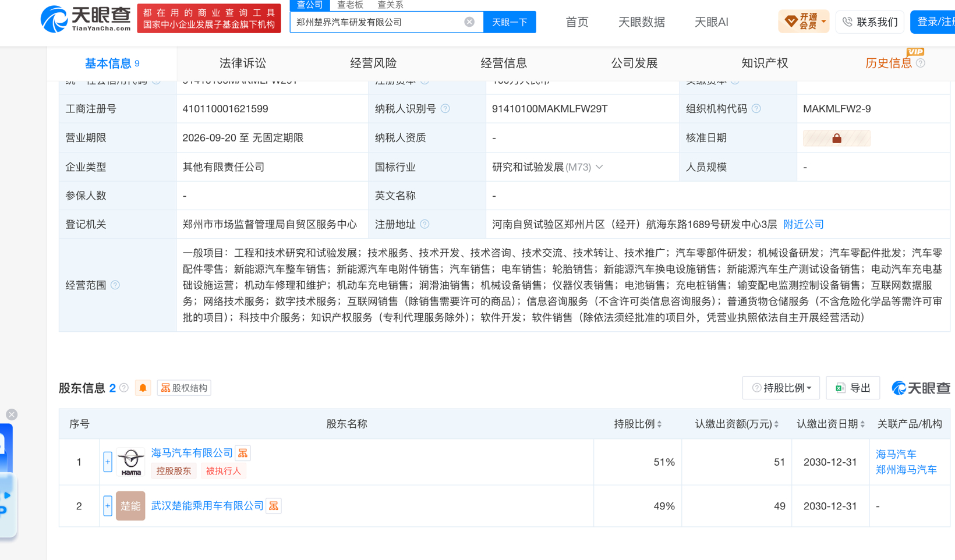Click the 天眼一下 search button
Screen dimensions: 955x560
pos(510,22)
